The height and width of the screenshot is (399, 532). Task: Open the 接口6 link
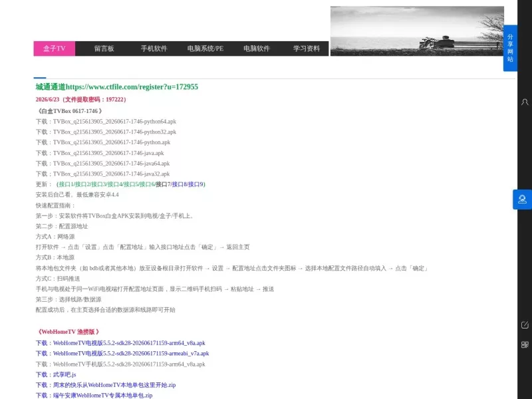tap(147, 184)
